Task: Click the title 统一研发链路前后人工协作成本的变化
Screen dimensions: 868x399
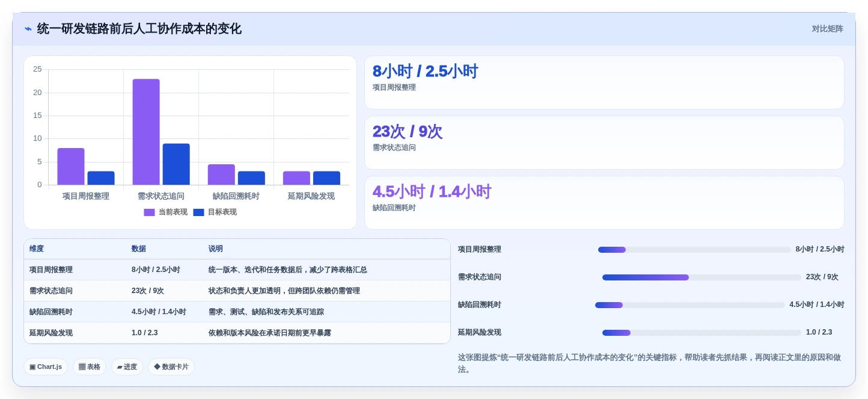Action: coord(139,29)
